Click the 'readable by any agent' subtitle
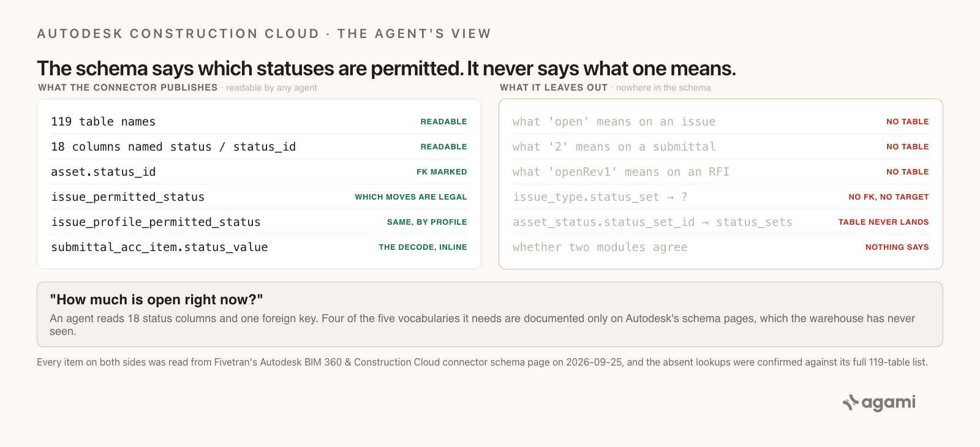The image size is (980, 447). [271, 88]
